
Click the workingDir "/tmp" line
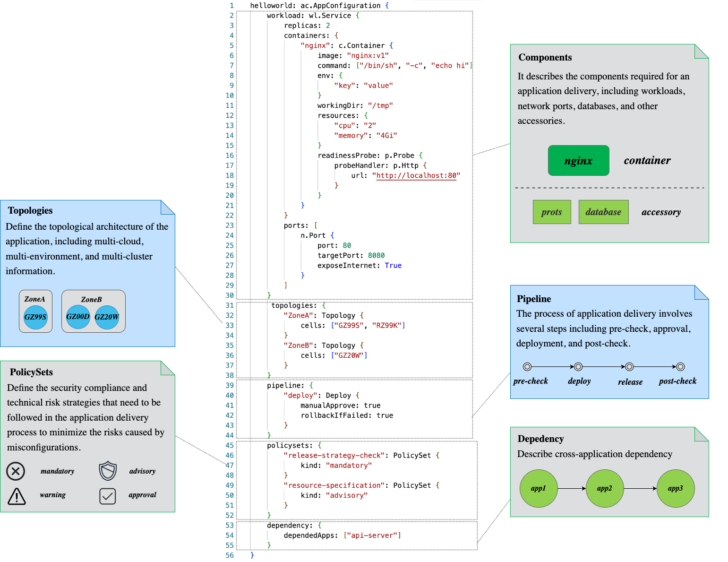[355, 105]
